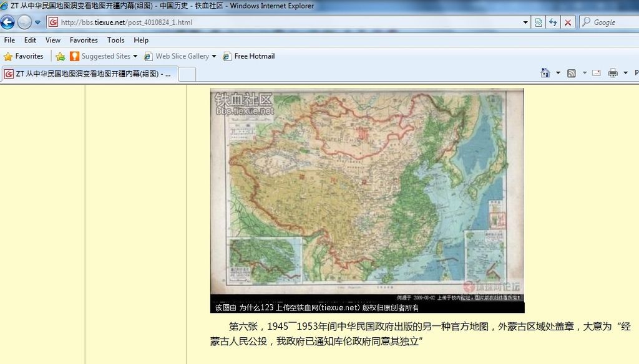The height and width of the screenshot is (364, 639).
Task: Click the search magnifier icon
Action: [x=586, y=22]
